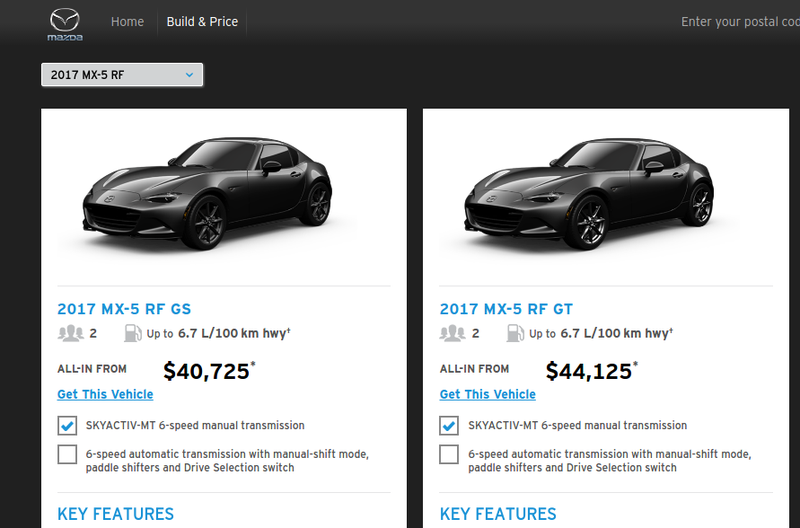This screenshot has width=800, height=528.
Task: Click Get This Vehicle for the GS
Action: [105, 394]
